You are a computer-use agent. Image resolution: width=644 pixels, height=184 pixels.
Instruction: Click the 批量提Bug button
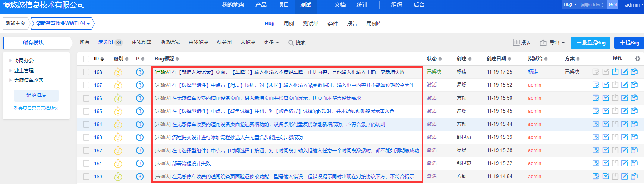(591, 43)
